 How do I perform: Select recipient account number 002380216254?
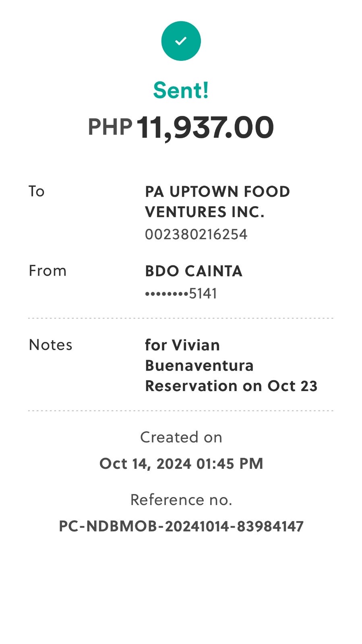coord(196,234)
